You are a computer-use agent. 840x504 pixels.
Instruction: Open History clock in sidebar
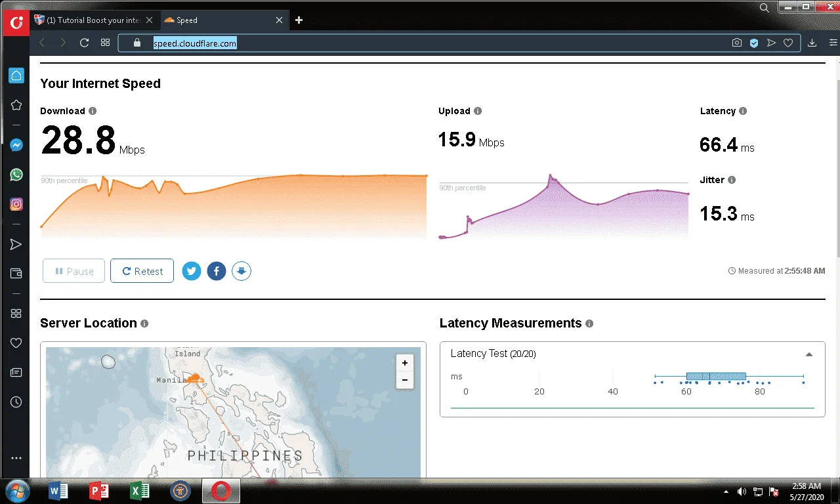[x=16, y=402]
